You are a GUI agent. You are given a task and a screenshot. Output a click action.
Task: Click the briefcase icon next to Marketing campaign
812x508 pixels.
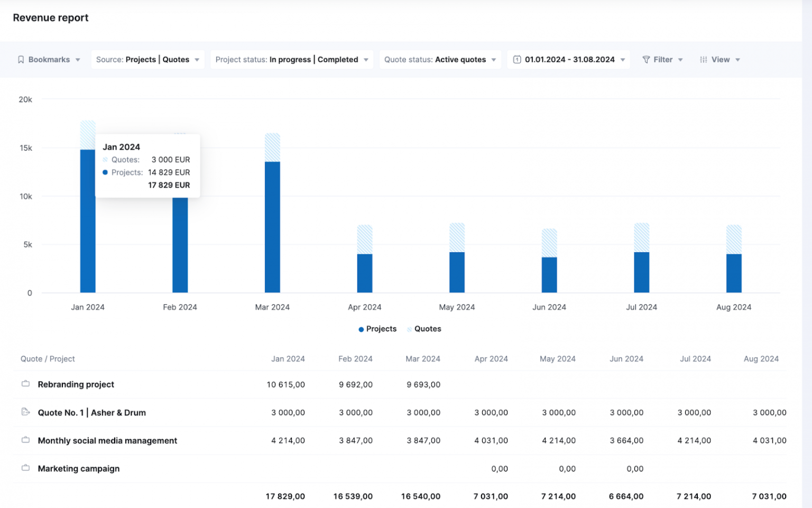pyautogui.click(x=25, y=468)
